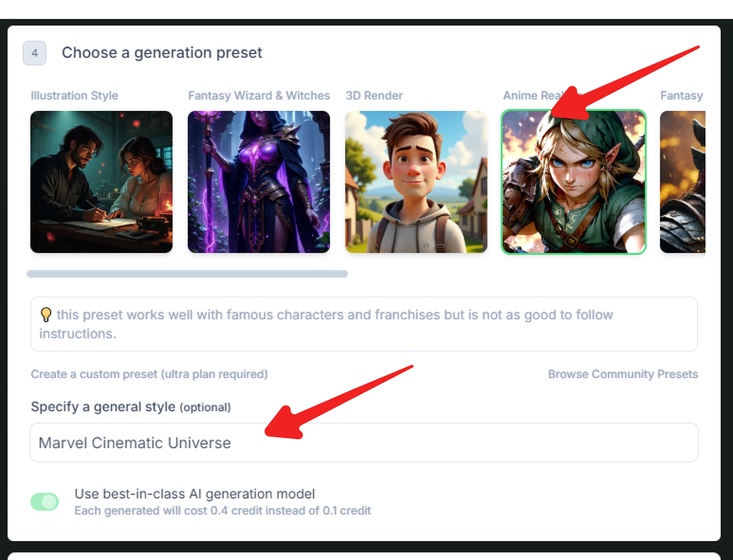The width and height of the screenshot is (733, 560).
Task: Click the lightbulb tip icon
Action: pos(46,315)
